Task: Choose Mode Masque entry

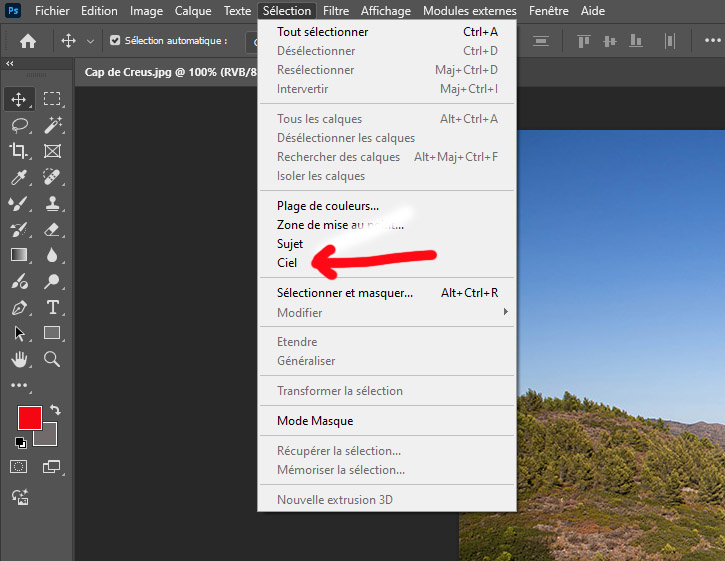Action: [387, 421]
